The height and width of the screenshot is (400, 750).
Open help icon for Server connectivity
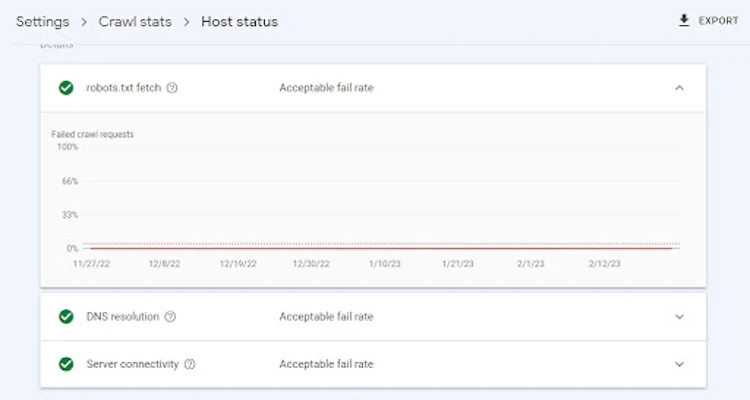pyautogui.click(x=190, y=364)
